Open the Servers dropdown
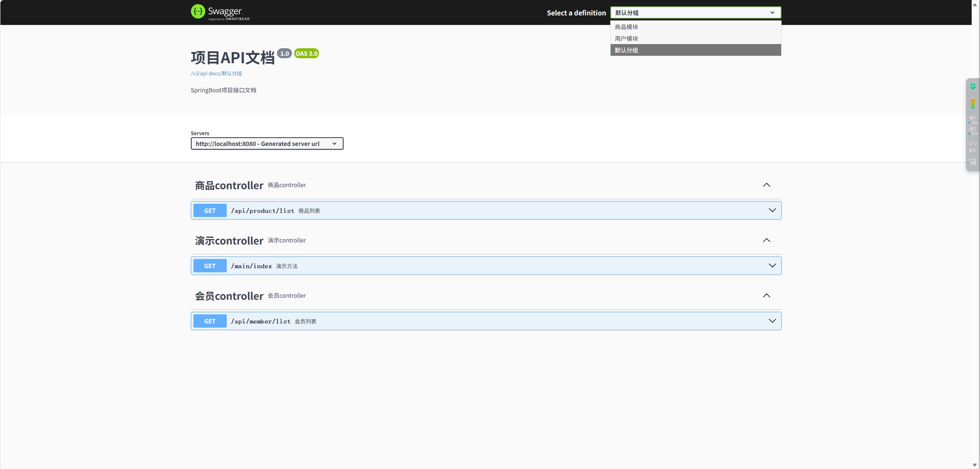 [x=267, y=143]
